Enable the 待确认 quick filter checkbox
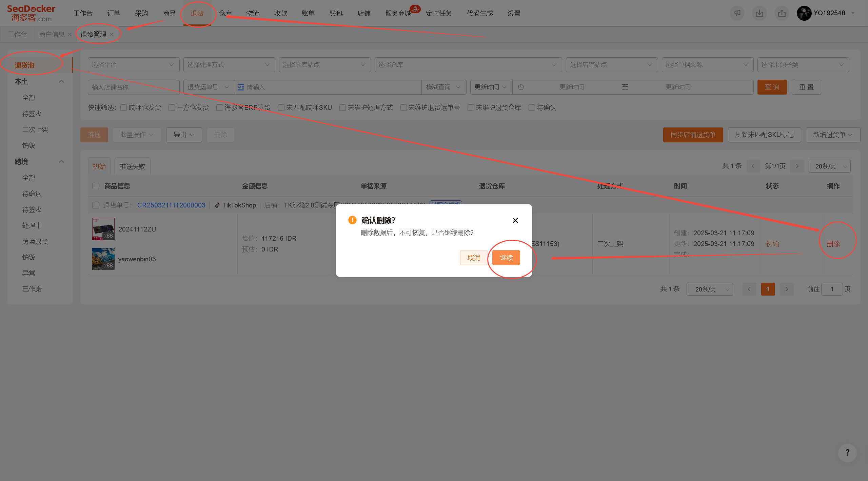Viewport: 868px width, 481px height. point(532,107)
